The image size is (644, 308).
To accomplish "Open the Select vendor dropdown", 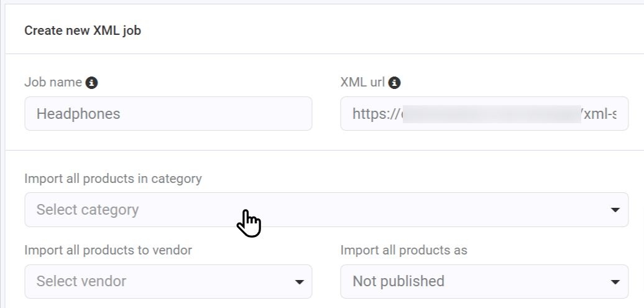I will [168, 282].
